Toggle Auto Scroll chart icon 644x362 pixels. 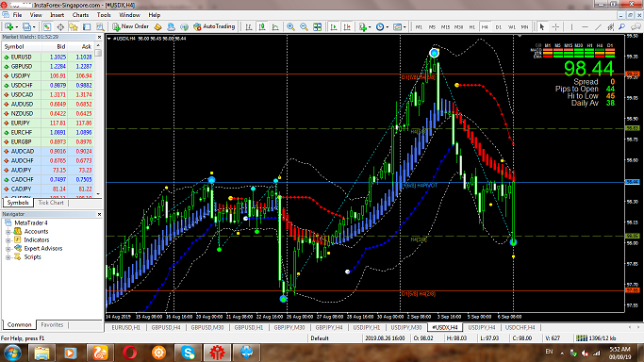(334, 26)
